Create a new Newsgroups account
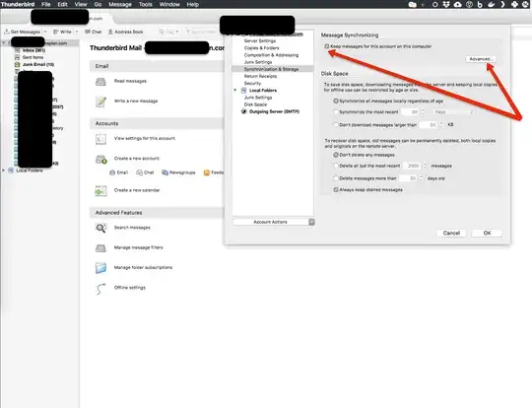Screen dimensions: 532x408 [x=178, y=172]
